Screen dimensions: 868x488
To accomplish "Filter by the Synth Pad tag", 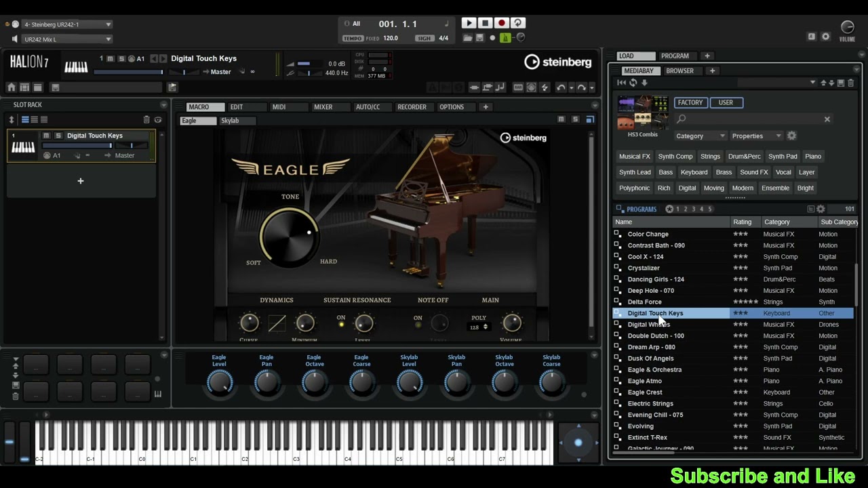I will tap(783, 157).
